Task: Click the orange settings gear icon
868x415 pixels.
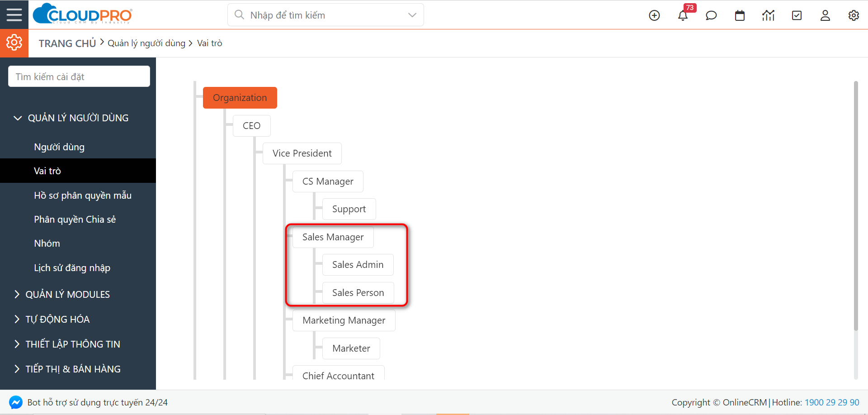Action: [x=14, y=43]
